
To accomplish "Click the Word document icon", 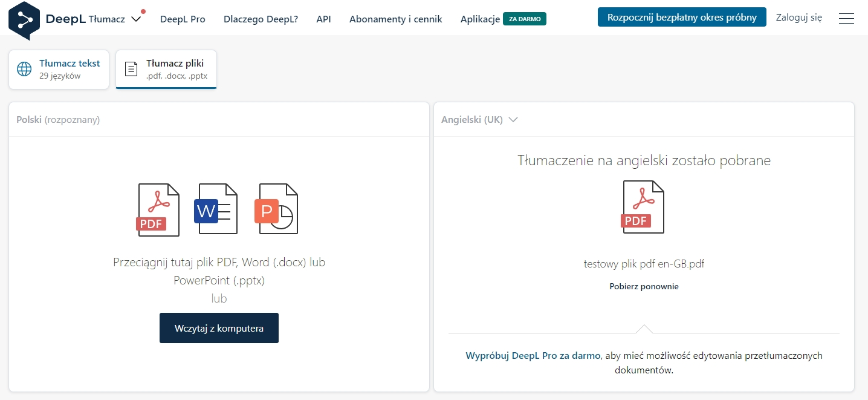I will point(215,209).
